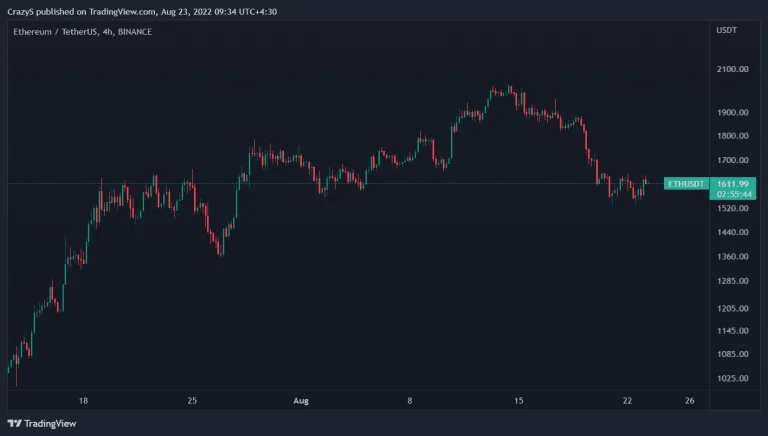Click the ETHUSDT symbol tag
Screen dimensions: 768x436
686,184
